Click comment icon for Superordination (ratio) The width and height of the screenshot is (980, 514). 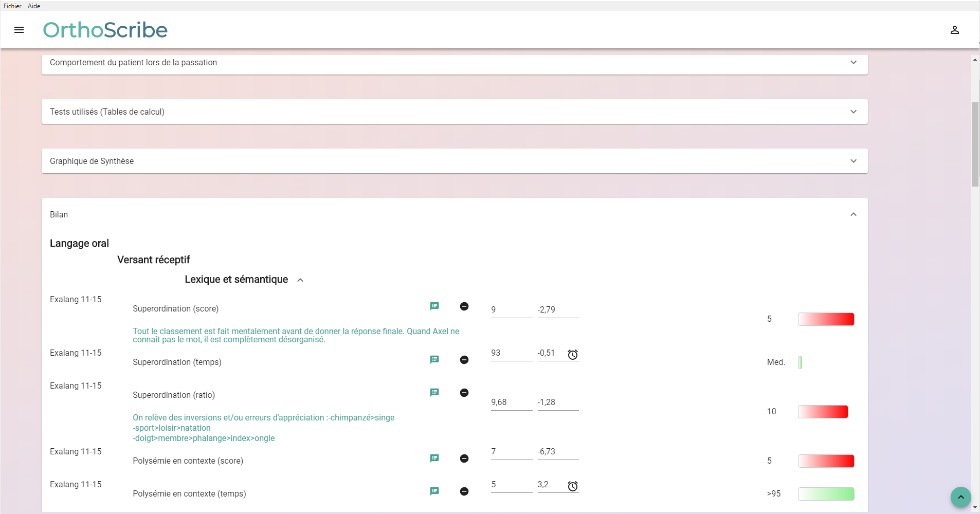(x=434, y=393)
